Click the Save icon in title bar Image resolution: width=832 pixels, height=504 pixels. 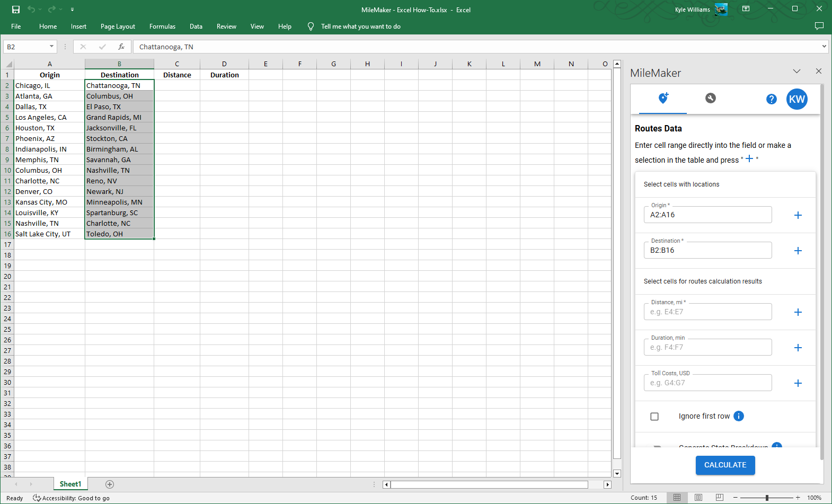16,10
